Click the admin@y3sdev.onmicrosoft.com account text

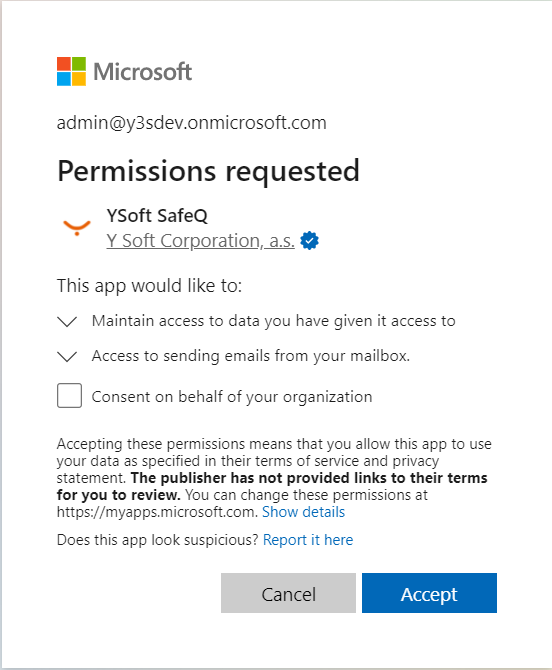coord(192,123)
